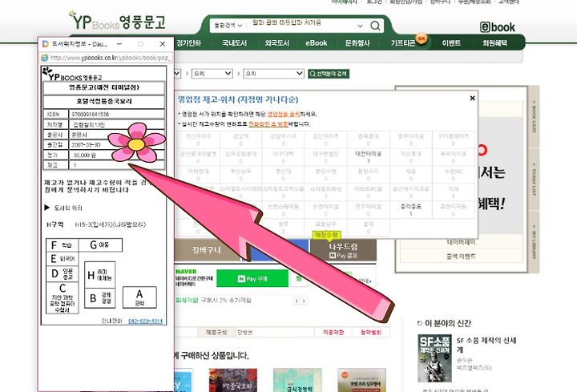577x392 pixels.
Task: Click section F 학습 on the store map
Action: point(62,245)
